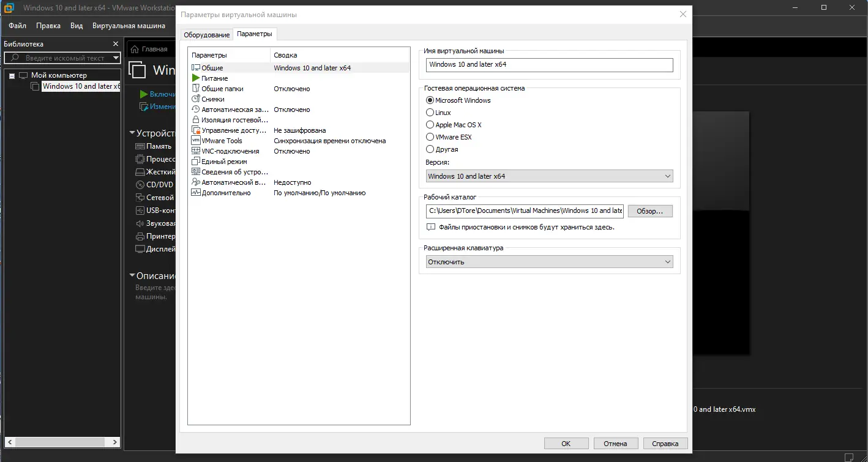Open the Снимки snapshots camera icon

(196, 99)
